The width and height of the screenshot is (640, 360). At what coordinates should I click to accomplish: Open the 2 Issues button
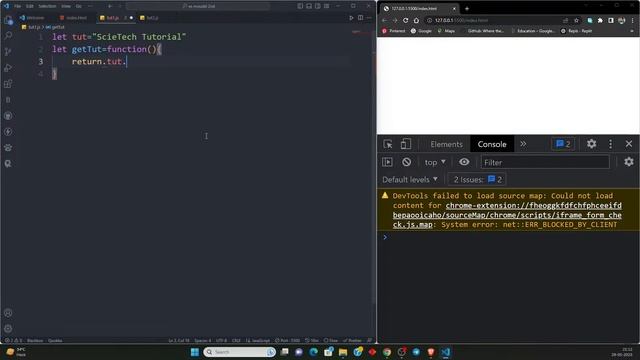477,180
